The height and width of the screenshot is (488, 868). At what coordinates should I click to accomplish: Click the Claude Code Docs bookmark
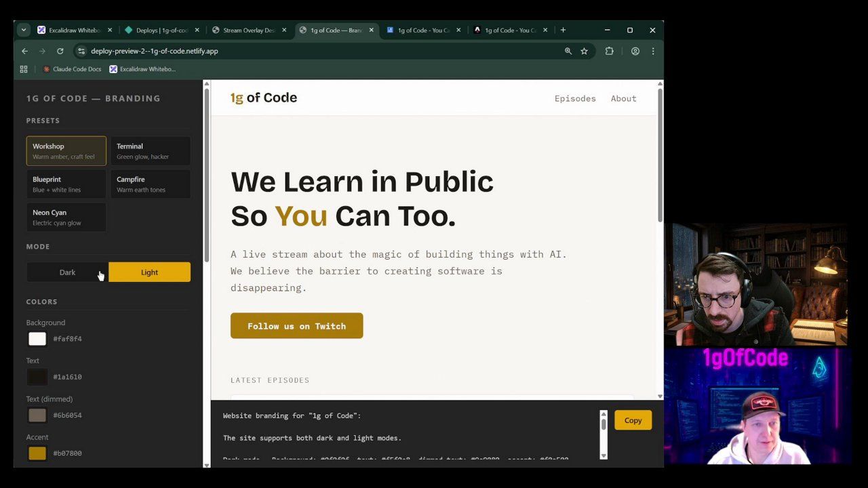(x=72, y=69)
